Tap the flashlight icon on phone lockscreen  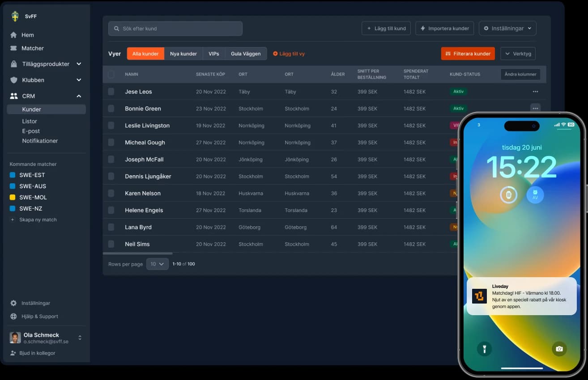pos(484,348)
